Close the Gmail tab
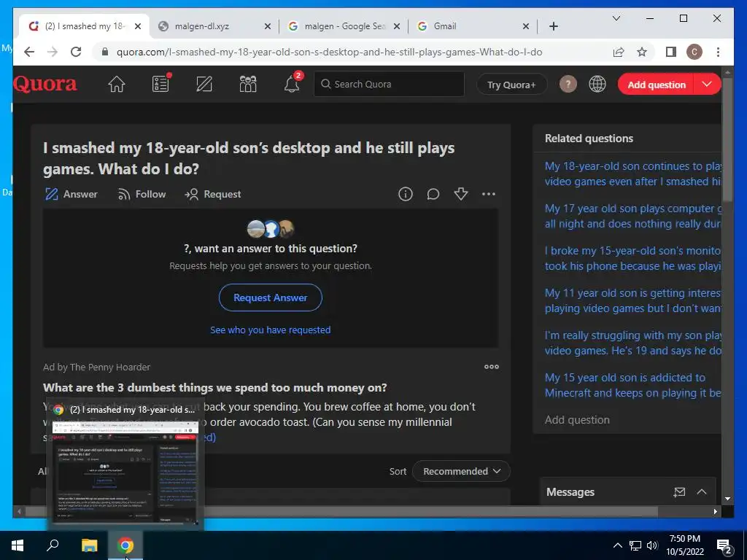Viewport: 747px width, 560px height. pos(525,26)
